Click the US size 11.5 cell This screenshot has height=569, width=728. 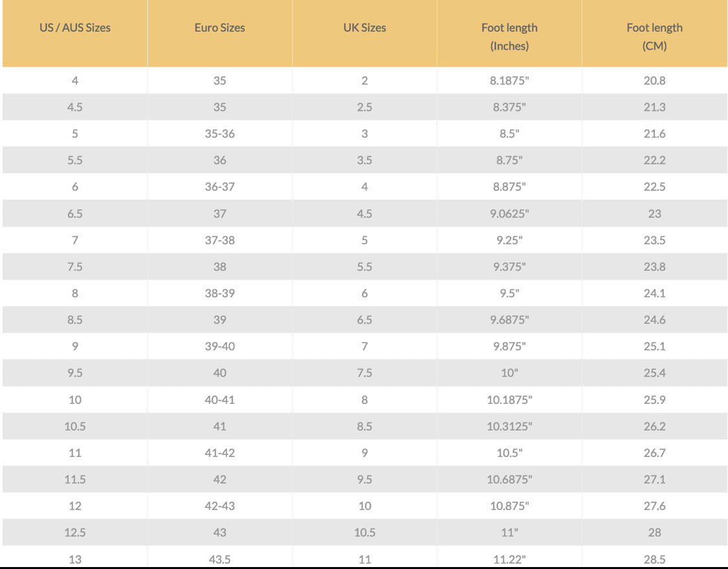pos(75,480)
